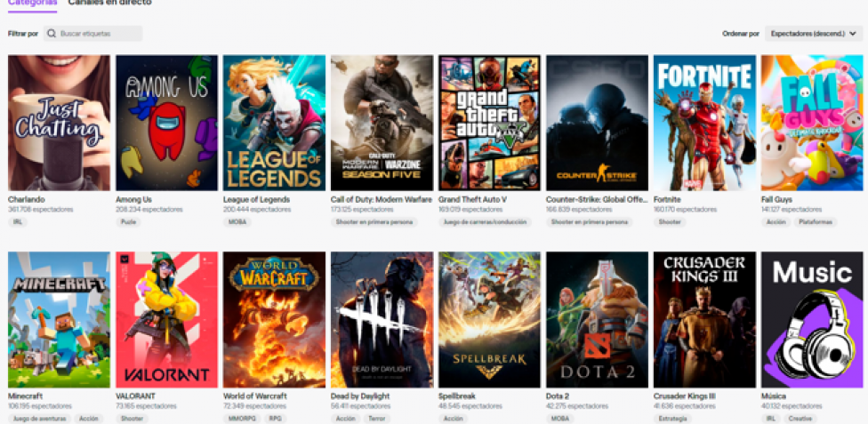This screenshot has height=424, width=868.
Task: Open the Minecraft cover art
Action: coord(60,320)
